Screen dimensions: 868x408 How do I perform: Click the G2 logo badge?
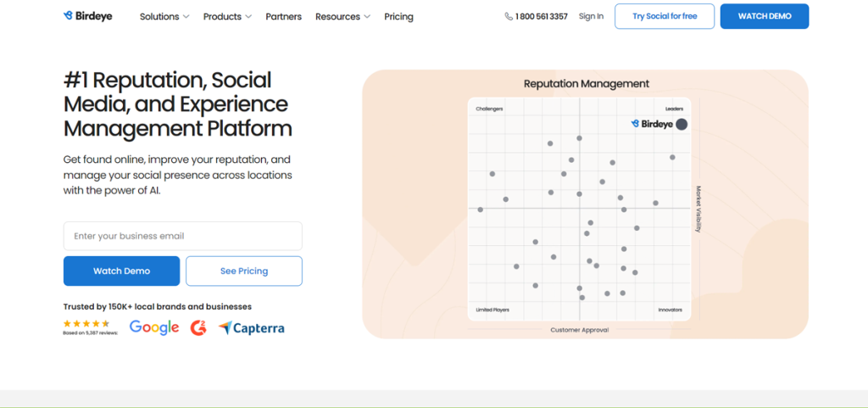[x=198, y=327]
